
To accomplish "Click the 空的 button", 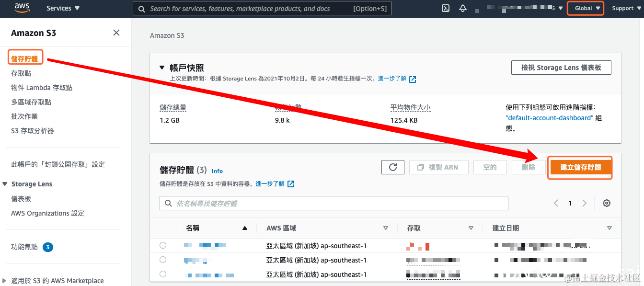I will coord(490,167).
